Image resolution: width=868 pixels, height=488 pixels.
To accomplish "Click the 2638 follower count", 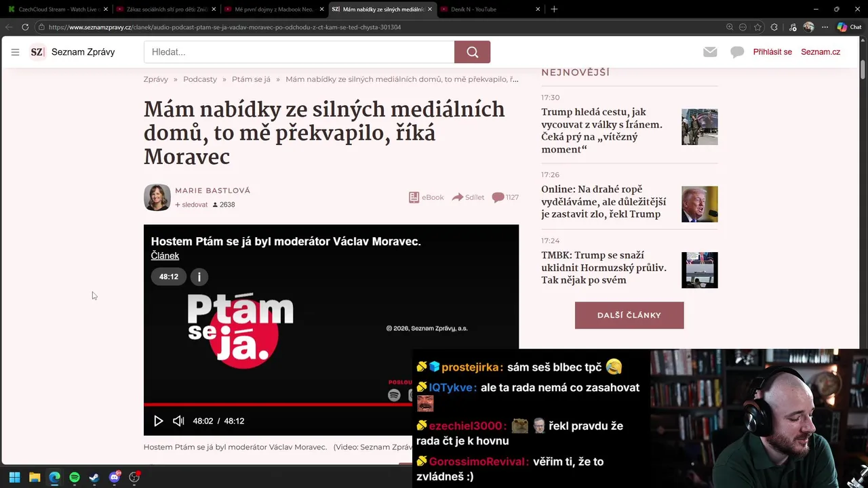I will [224, 205].
